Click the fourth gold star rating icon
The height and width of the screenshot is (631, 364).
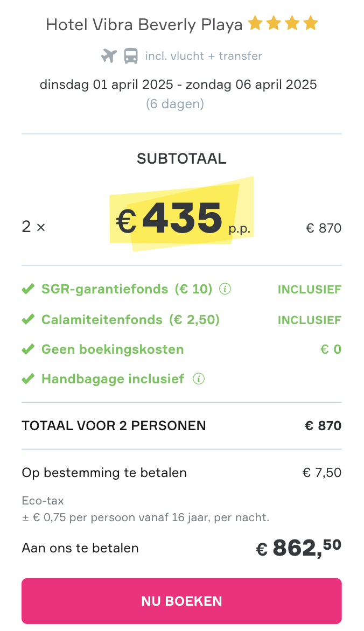pos(311,23)
